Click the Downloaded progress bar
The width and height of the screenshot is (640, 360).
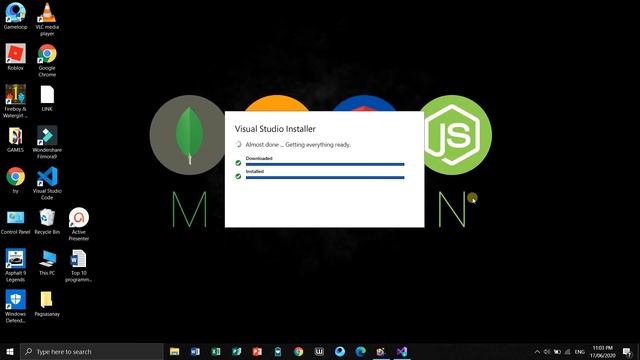pyautogui.click(x=325, y=164)
